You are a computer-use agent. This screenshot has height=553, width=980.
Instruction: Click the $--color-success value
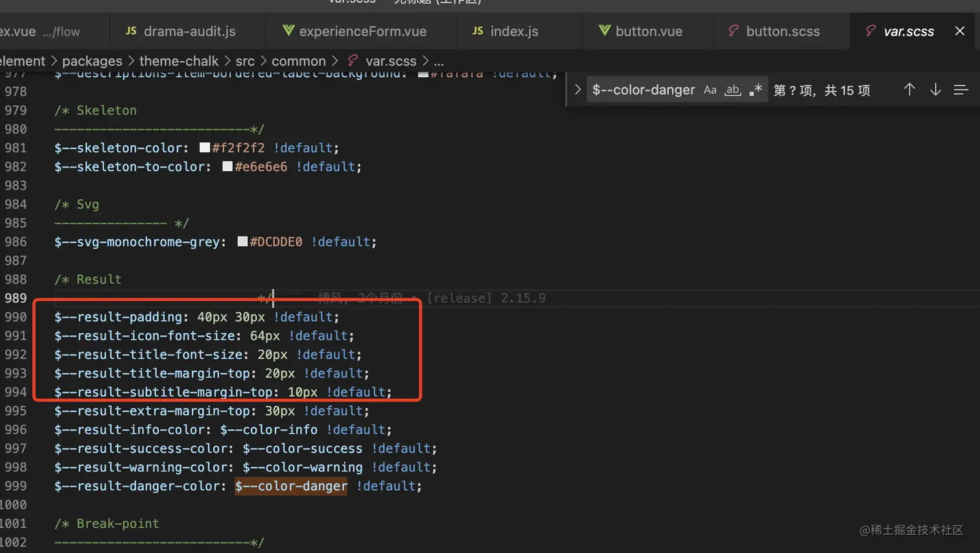(x=303, y=449)
